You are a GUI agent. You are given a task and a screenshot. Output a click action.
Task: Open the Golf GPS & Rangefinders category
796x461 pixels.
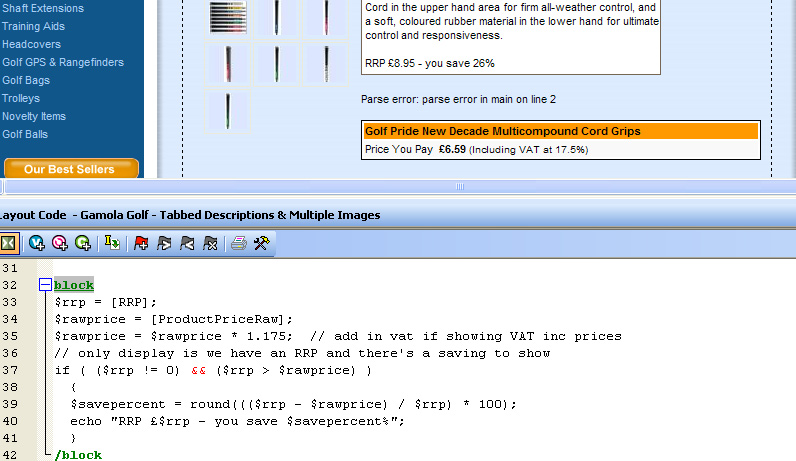coord(63,62)
